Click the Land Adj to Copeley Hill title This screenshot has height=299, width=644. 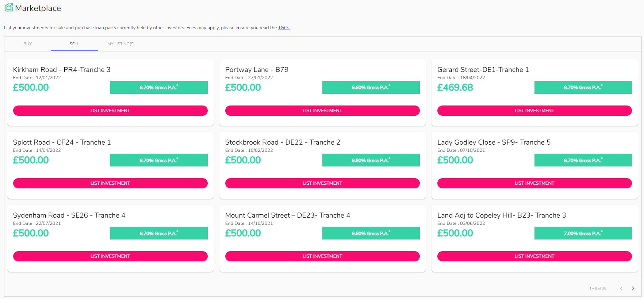point(502,215)
